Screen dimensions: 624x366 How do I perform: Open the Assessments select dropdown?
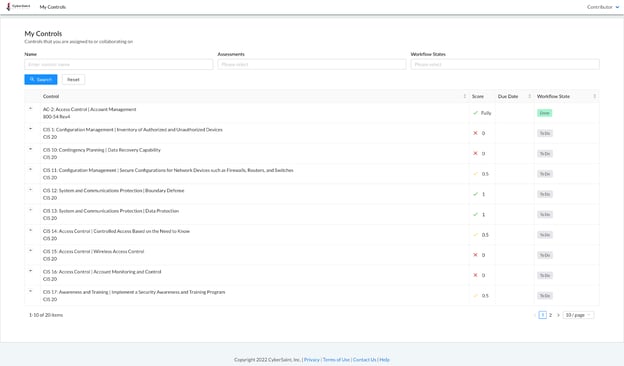tap(312, 64)
